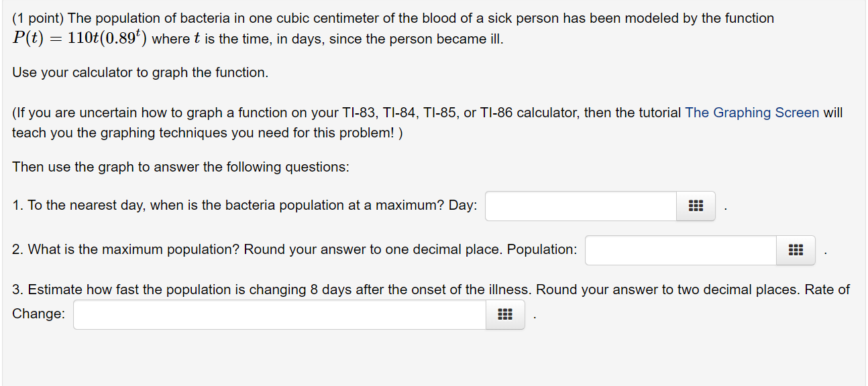The height and width of the screenshot is (386, 868).
Task: Click the "(1 point)" label text
Action: click(x=38, y=19)
